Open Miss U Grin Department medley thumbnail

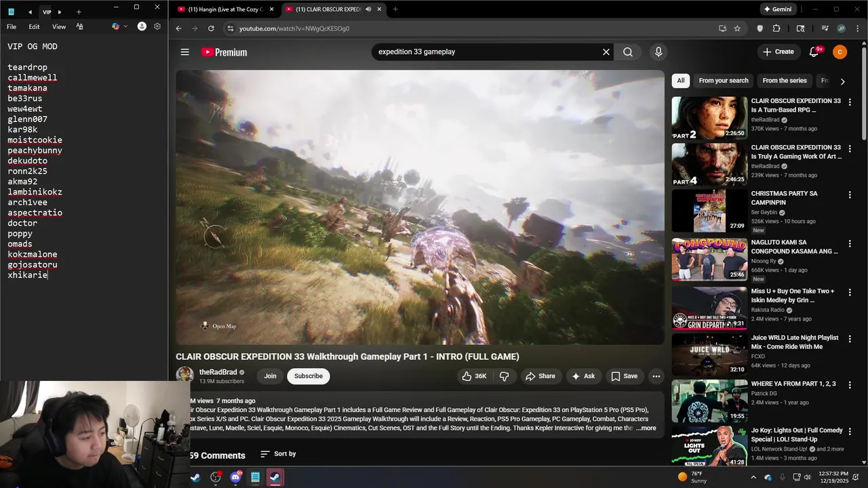coord(709,308)
